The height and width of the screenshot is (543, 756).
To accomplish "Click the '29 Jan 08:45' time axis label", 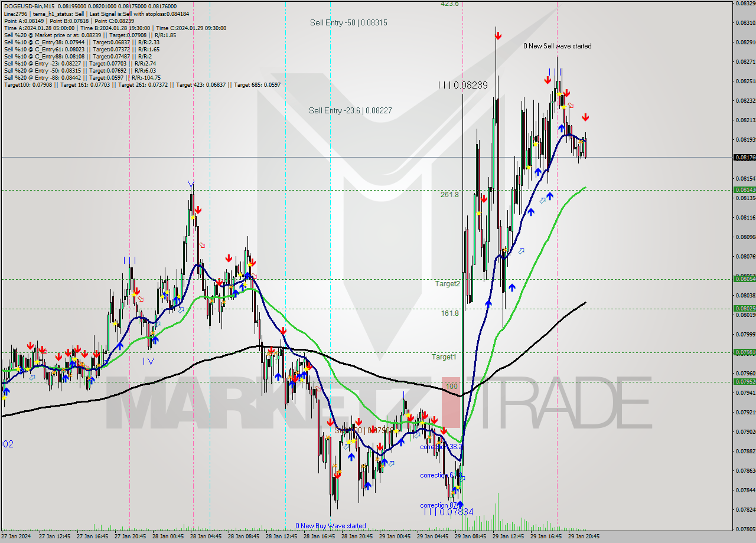I will 470,537.
